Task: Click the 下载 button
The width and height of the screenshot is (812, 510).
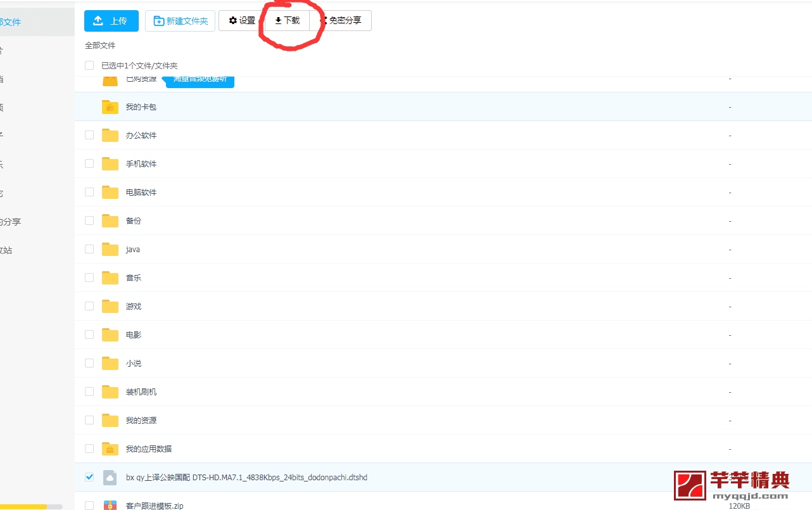Action: [x=287, y=20]
